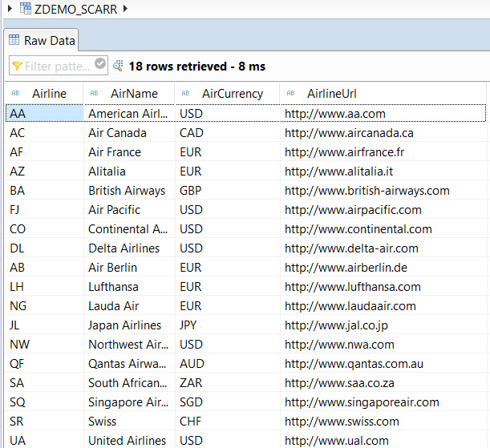
Task: Select the AZ airline code cell
Action: pos(44,172)
